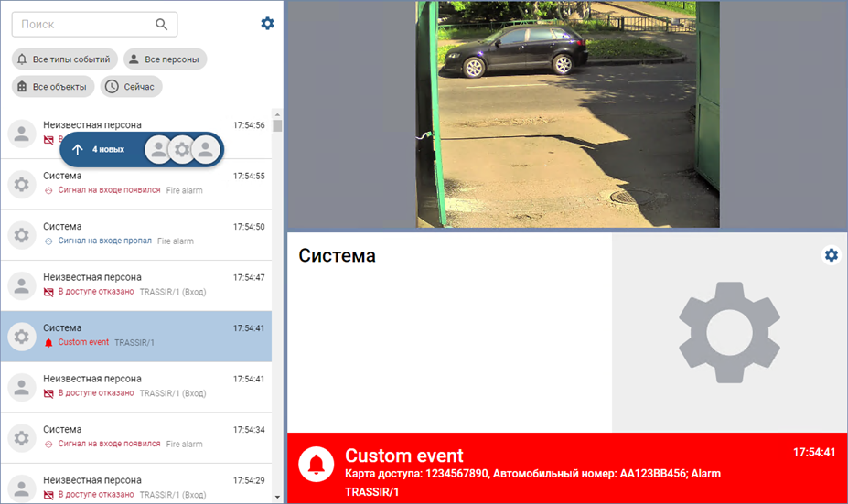The image size is (848, 504).
Task: Select the В доступе отказано event at 17:54:47
Action: pos(137,284)
